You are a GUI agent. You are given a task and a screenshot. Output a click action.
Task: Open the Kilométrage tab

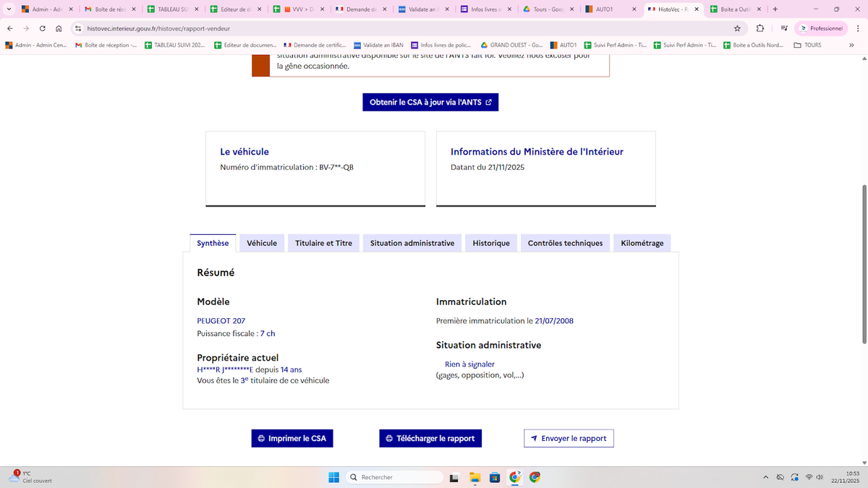(642, 243)
